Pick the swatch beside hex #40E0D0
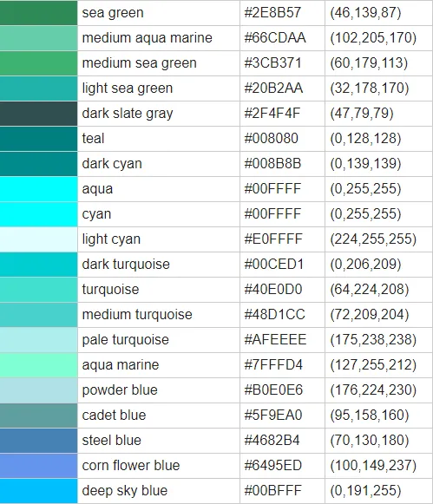 (38, 289)
